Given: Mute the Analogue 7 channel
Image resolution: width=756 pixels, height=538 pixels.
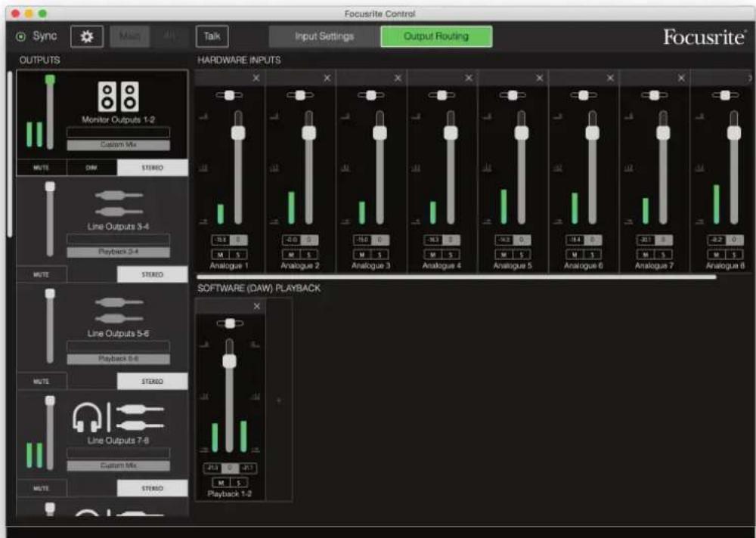Looking at the screenshot, I should [x=646, y=255].
